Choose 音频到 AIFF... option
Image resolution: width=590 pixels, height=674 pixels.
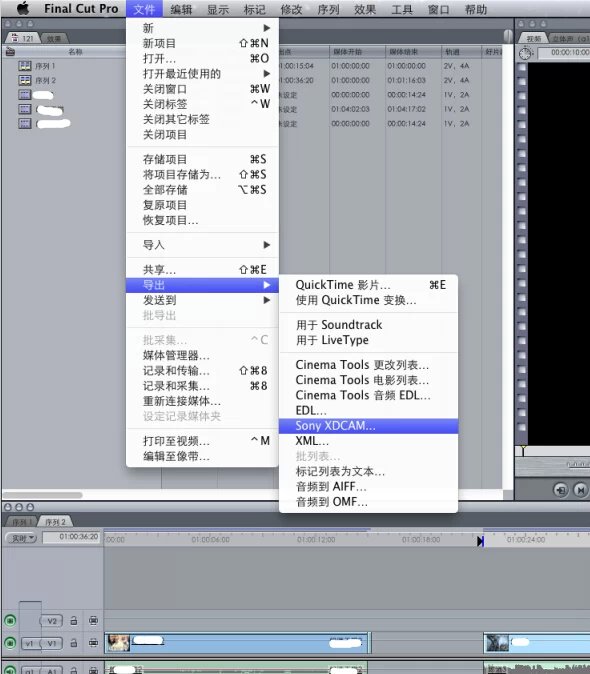[369, 487]
